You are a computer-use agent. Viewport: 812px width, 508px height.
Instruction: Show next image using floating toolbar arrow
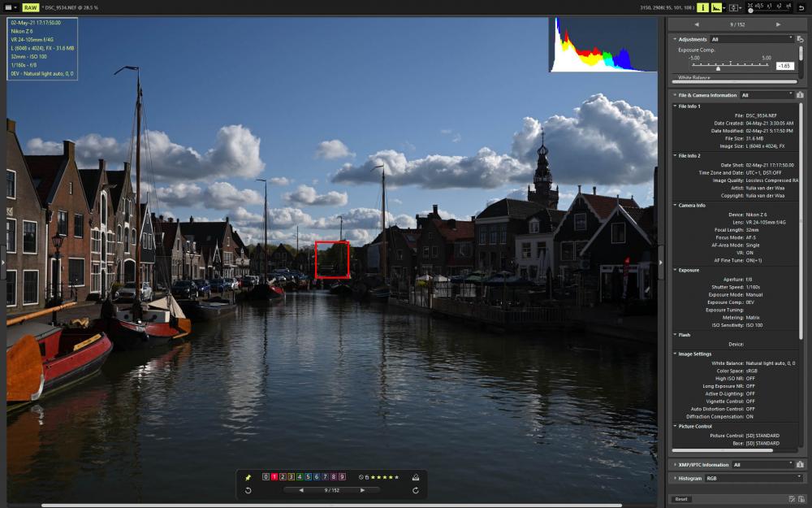pyautogui.click(x=362, y=490)
